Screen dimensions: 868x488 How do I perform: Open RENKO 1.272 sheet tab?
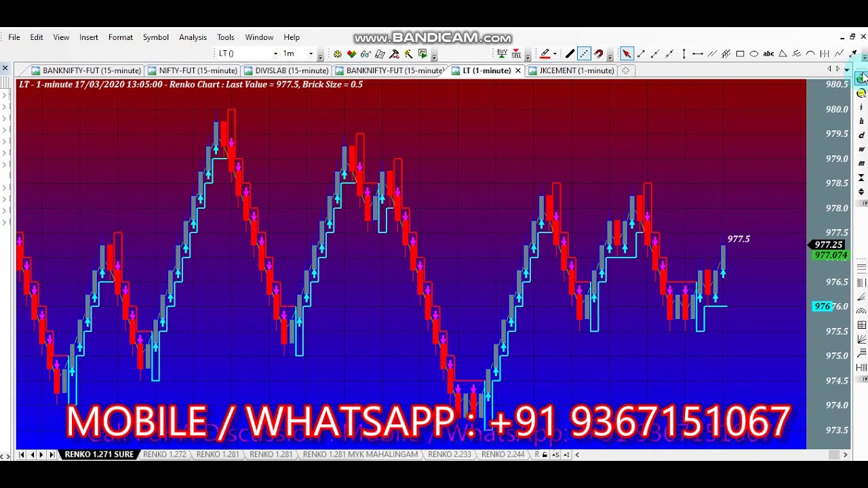point(164,455)
